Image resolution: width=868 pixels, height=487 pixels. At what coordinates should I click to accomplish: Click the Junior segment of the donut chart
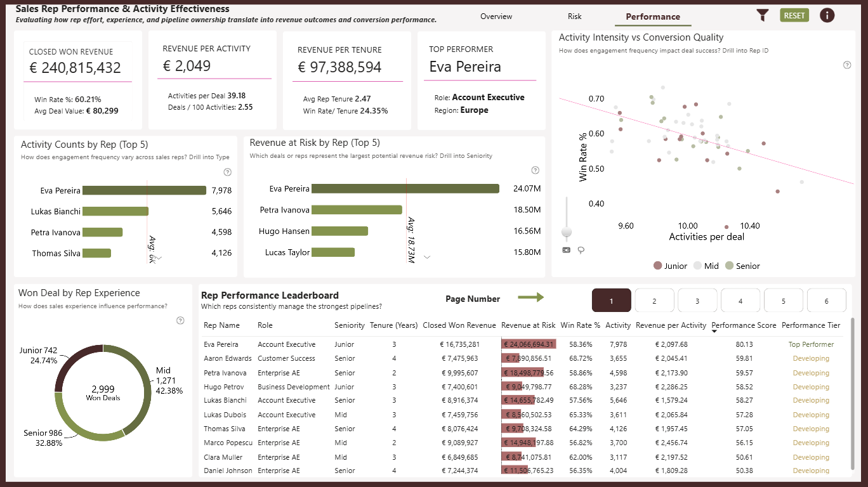[70, 361]
